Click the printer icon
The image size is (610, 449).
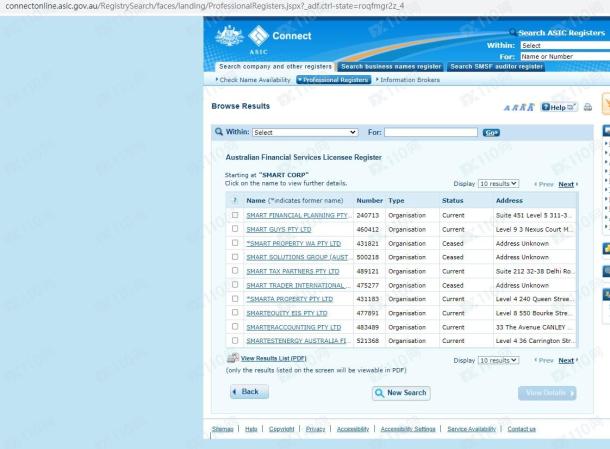click(x=588, y=107)
